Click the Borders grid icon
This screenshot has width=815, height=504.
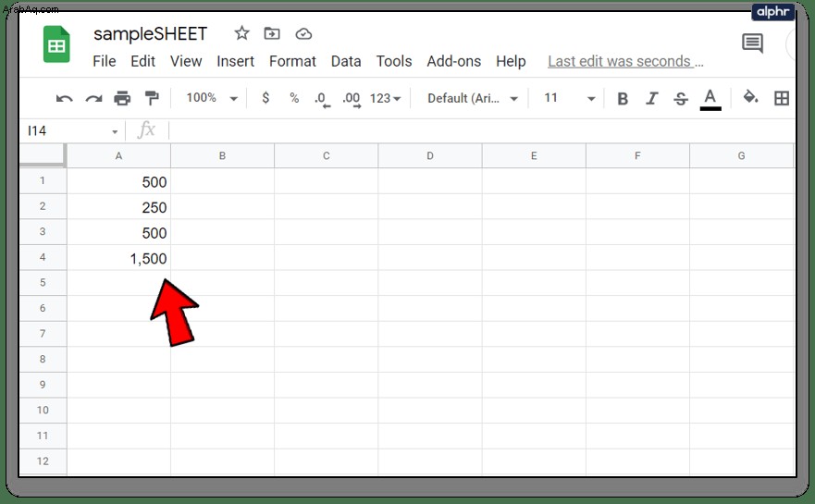point(781,98)
